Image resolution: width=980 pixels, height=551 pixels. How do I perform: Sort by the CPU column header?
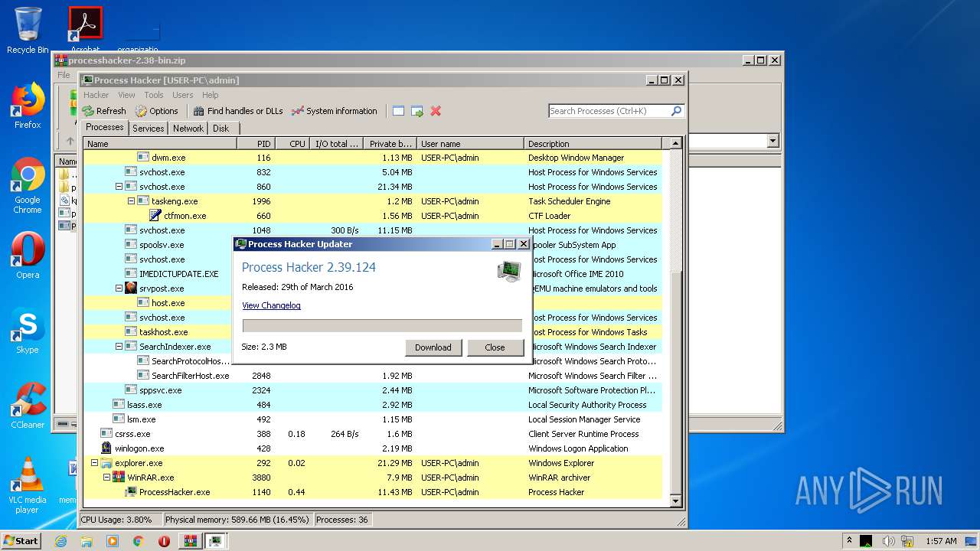coord(292,143)
